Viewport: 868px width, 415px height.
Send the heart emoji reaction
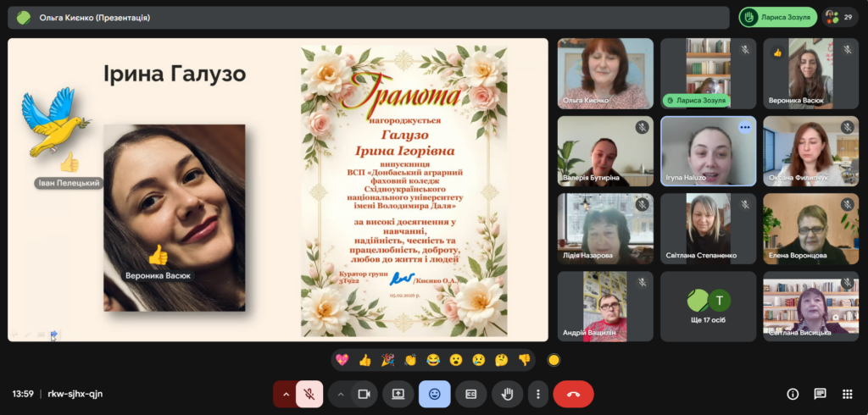tap(342, 360)
